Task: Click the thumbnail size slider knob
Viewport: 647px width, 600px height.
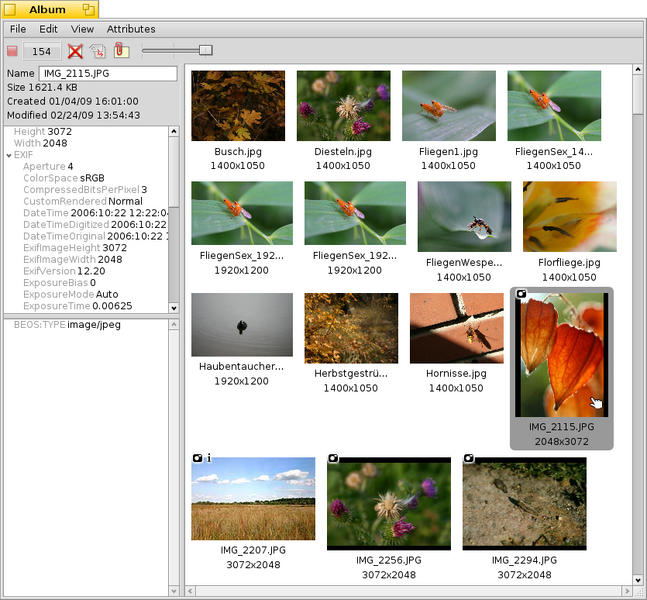Action: (x=205, y=50)
